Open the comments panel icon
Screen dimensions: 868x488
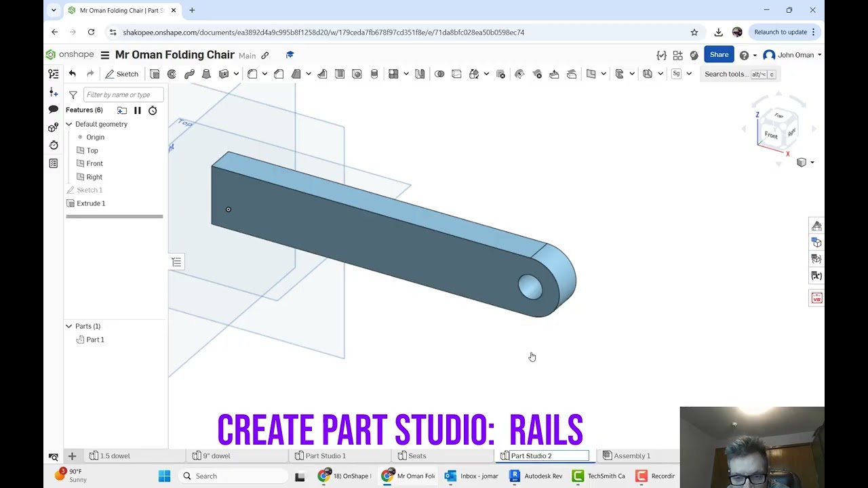coord(54,109)
